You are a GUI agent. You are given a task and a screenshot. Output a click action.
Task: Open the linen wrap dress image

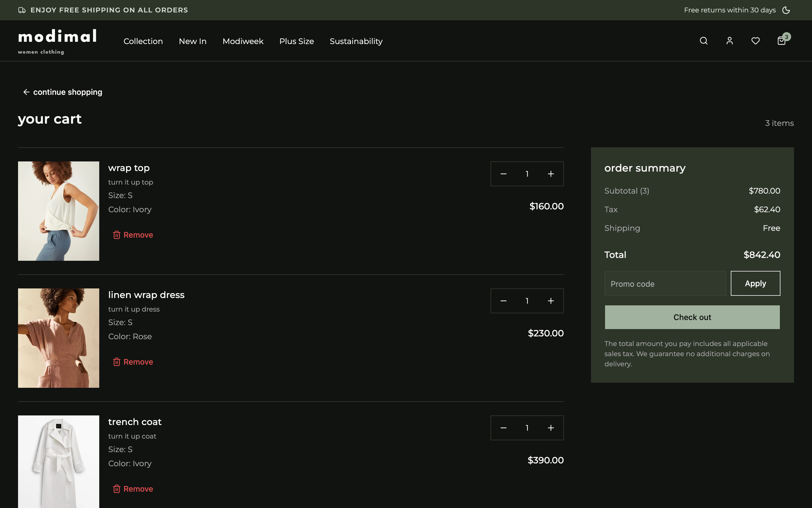[x=59, y=338]
